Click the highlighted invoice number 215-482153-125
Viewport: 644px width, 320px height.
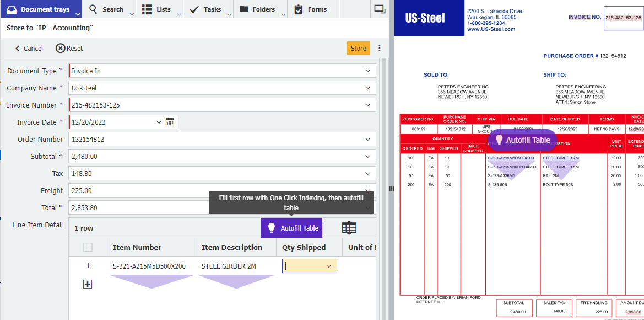623,18
